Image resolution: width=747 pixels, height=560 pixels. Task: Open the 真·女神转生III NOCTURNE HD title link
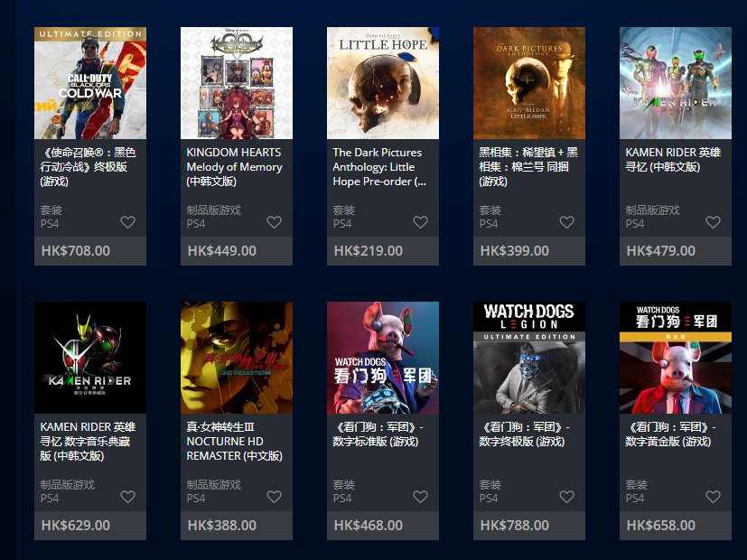(234, 442)
